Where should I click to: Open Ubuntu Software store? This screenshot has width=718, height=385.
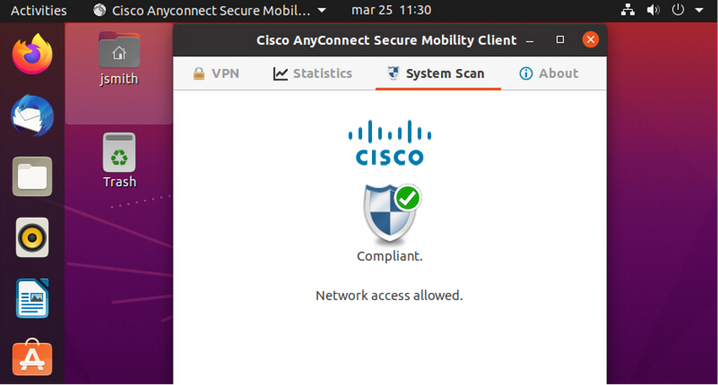point(32,358)
